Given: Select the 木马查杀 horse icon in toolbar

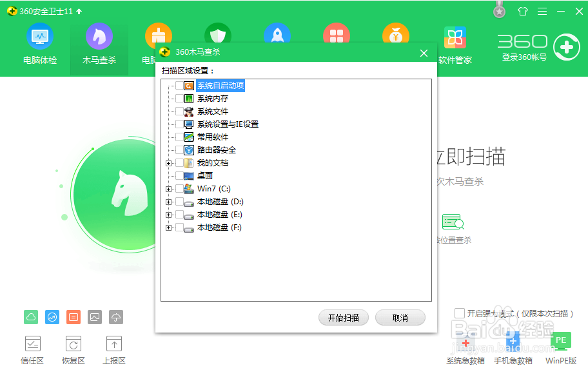Looking at the screenshot, I should pos(99,36).
